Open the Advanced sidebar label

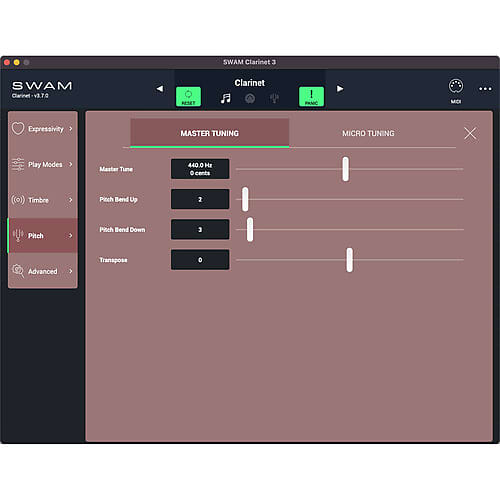43,271
